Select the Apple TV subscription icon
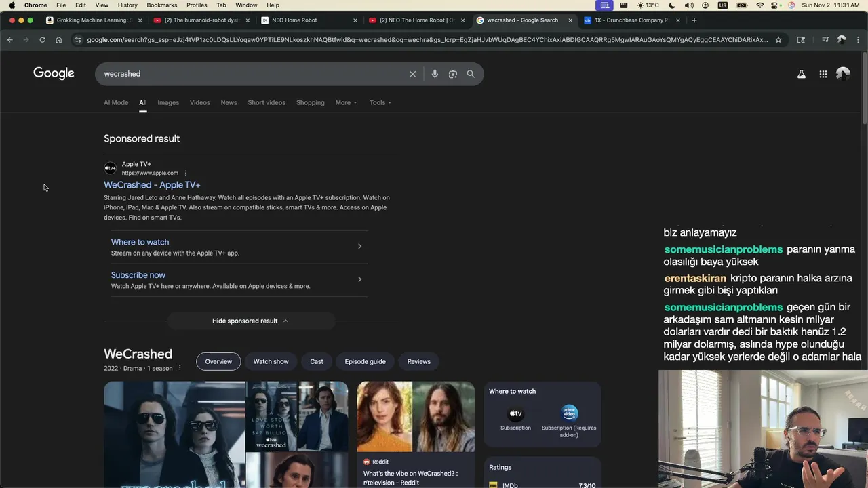 pyautogui.click(x=515, y=413)
